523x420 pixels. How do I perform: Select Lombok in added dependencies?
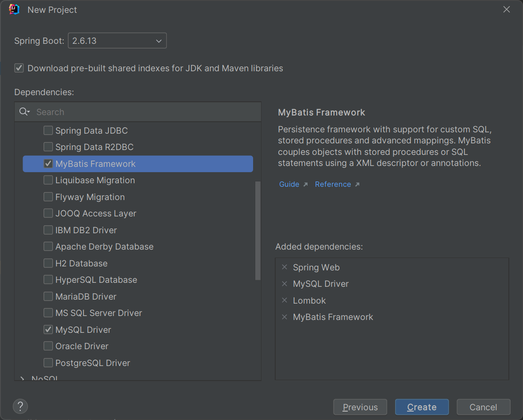click(x=309, y=301)
